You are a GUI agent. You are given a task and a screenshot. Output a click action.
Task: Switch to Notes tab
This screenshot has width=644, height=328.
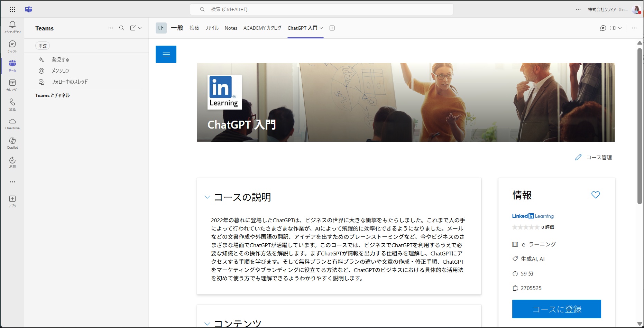[231, 28]
